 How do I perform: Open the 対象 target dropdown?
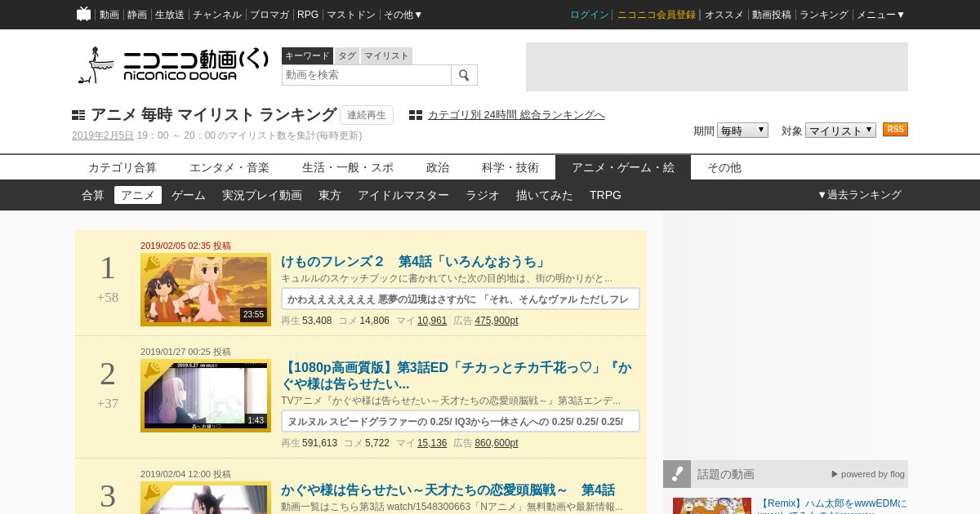(x=840, y=131)
